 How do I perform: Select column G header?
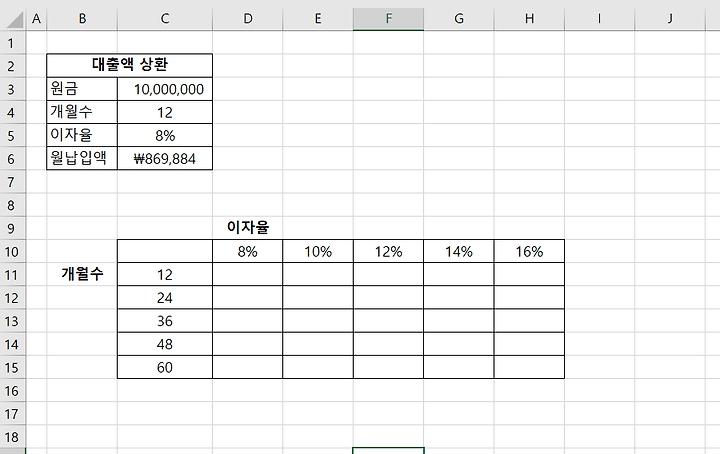459,19
